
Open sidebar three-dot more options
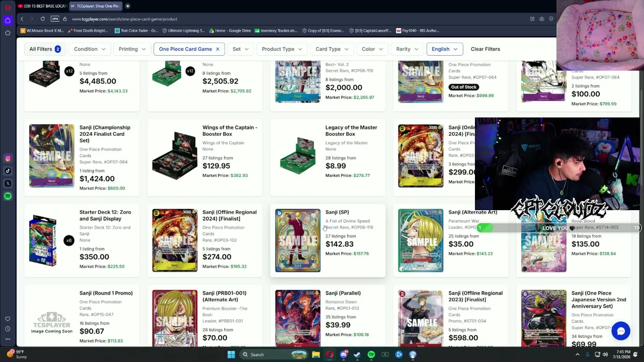pyautogui.click(x=8, y=339)
